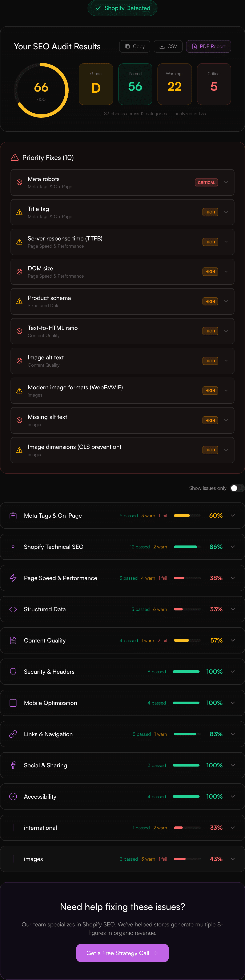Open the Content Quality category details
Viewport: 245px width, 980px height.
click(x=232, y=640)
